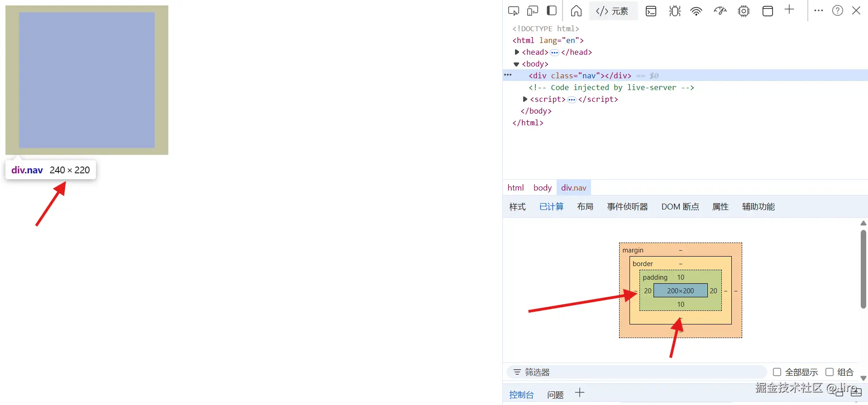Click computed pane scrollbar up arrow
Screen dimensions: 868x405
[863, 223]
